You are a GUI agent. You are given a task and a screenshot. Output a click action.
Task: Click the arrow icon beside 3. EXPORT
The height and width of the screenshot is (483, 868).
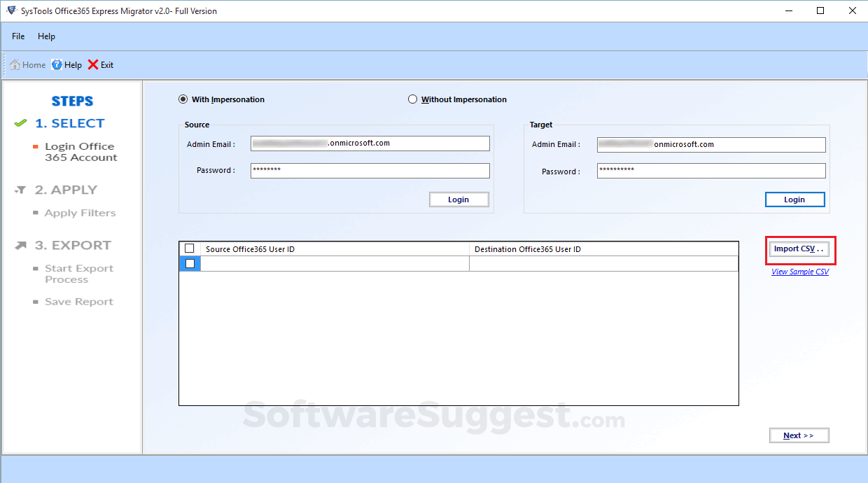coord(20,245)
